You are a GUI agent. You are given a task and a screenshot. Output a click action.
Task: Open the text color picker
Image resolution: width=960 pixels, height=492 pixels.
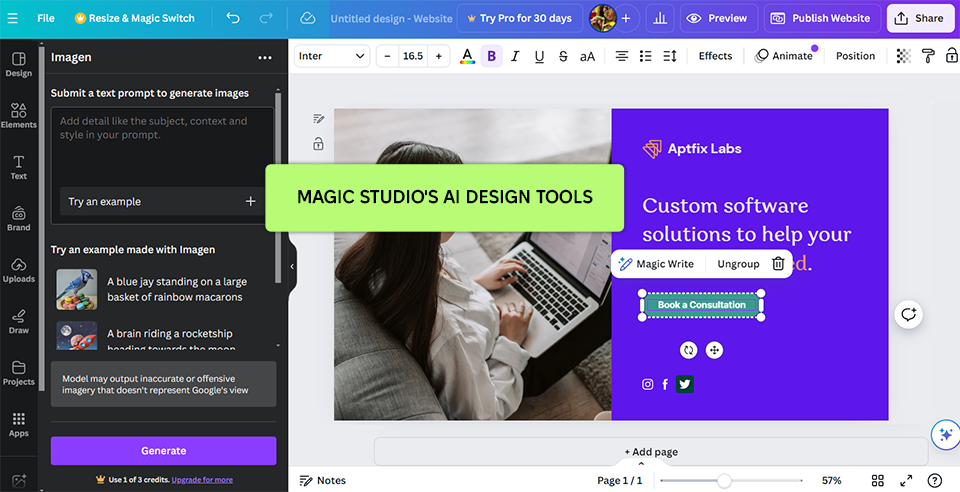pyautogui.click(x=467, y=56)
